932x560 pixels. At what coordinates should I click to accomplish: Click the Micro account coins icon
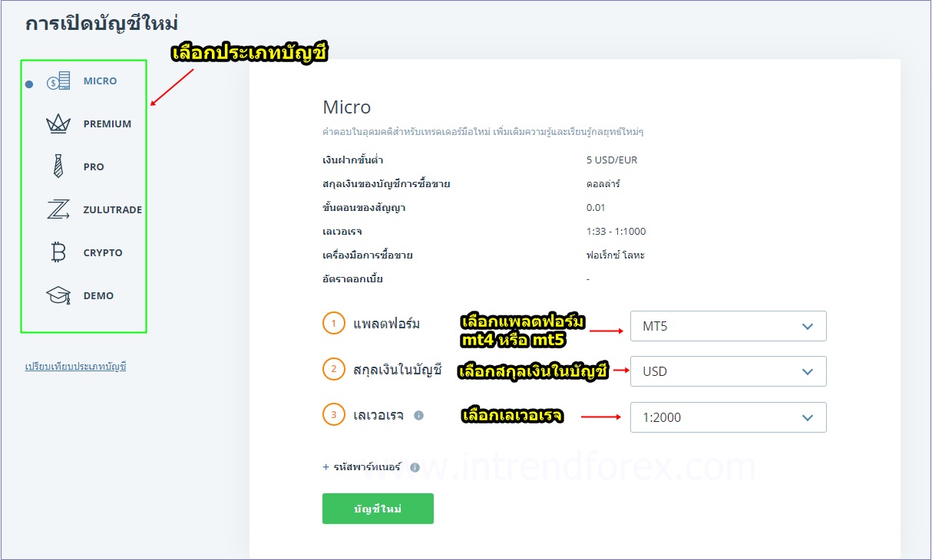(x=58, y=81)
